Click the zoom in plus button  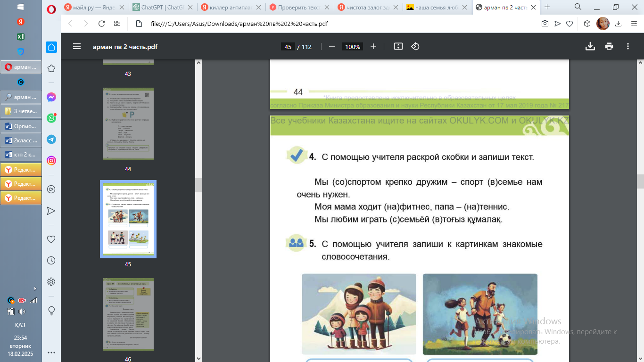coord(373,47)
